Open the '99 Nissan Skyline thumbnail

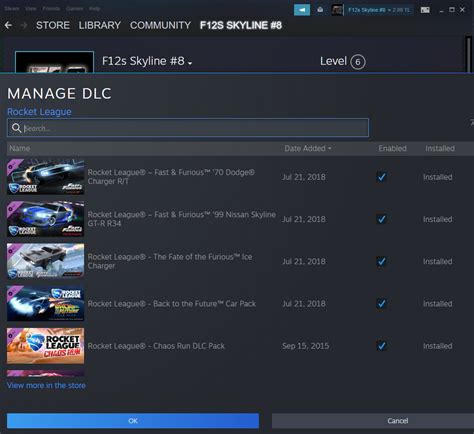point(45,219)
